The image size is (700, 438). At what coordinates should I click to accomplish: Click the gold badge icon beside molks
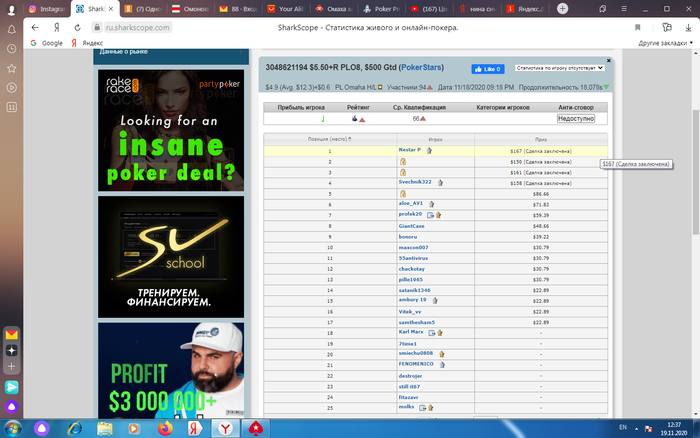(431, 408)
